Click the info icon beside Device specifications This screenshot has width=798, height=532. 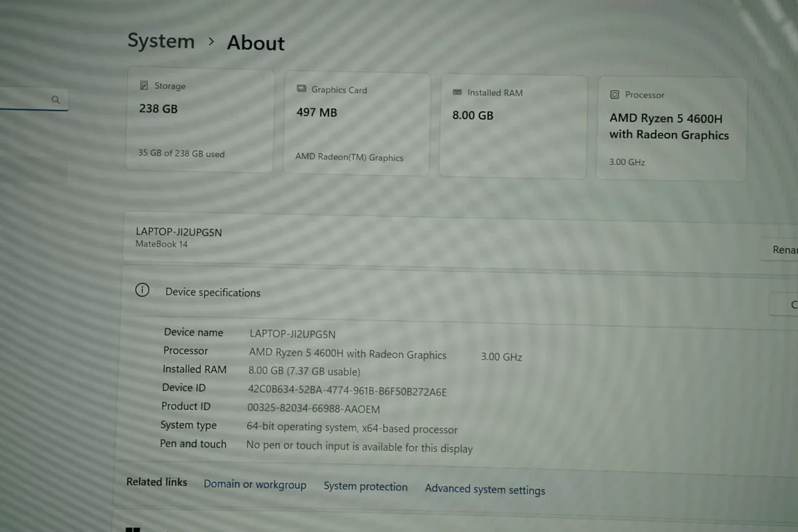pyautogui.click(x=142, y=290)
